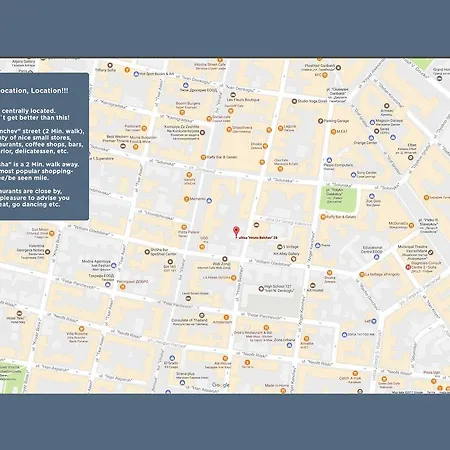Click the Tiffany Sofia marker icon
Screen dimensions: 450x450
(x=110, y=65)
